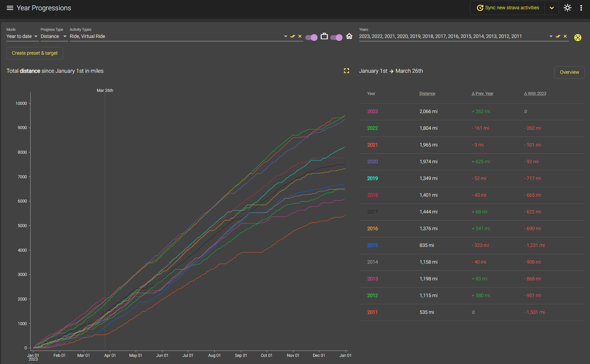
Task: Clear selected years with the X icon
Action: tap(565, 36)
